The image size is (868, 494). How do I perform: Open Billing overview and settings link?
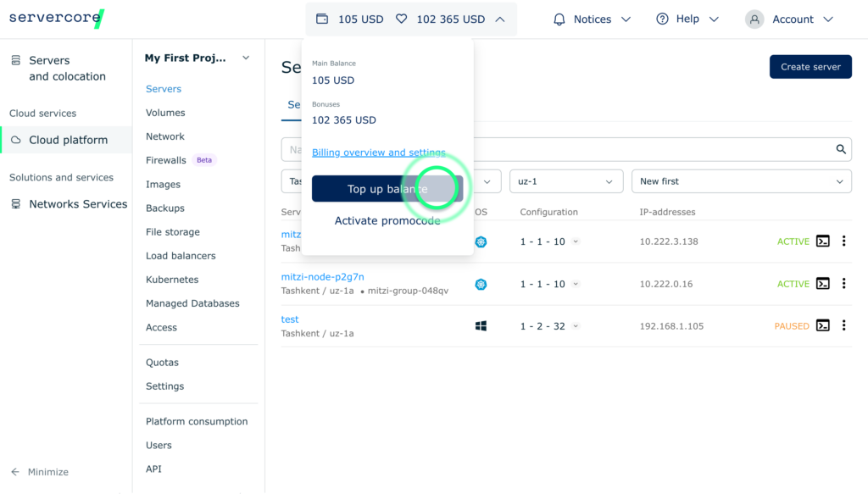click(x=378, y=153)
